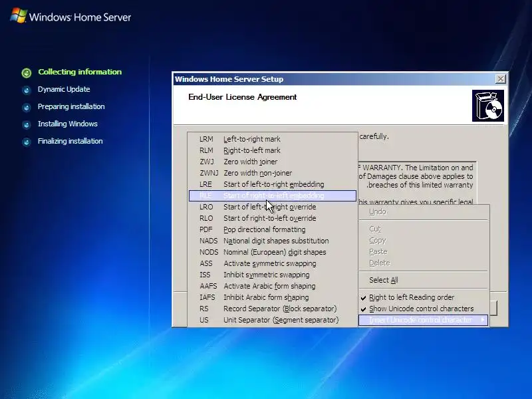
Task: Click the Windows flag logo
Action: (19, 16)
